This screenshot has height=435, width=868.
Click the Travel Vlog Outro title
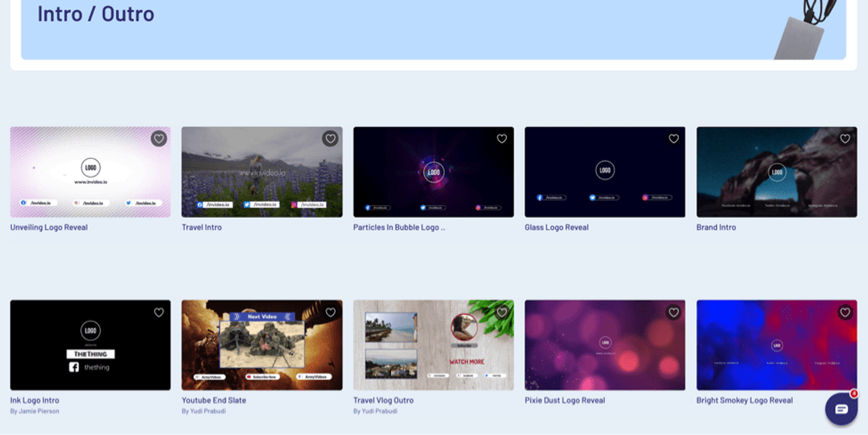pos(383,400)
